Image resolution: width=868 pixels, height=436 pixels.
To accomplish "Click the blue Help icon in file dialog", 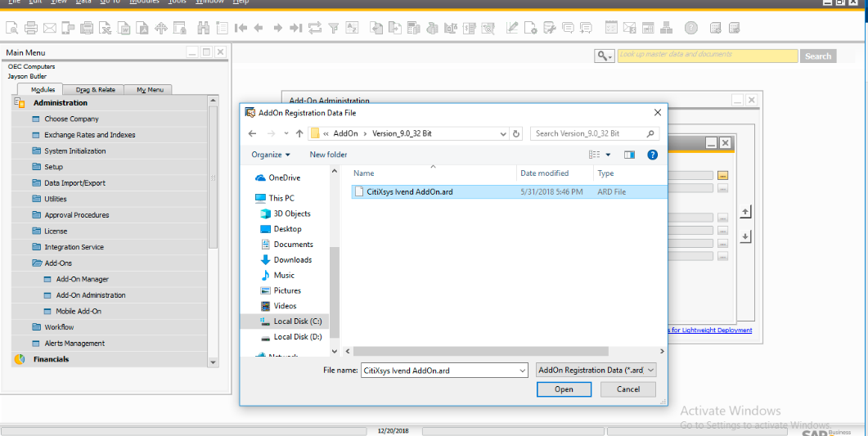I will 653,155.
